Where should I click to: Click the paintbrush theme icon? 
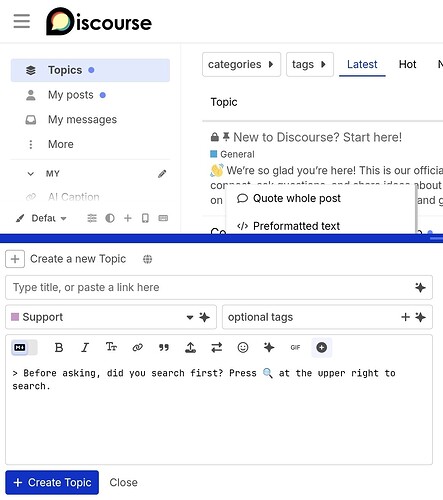pos(20,218)
